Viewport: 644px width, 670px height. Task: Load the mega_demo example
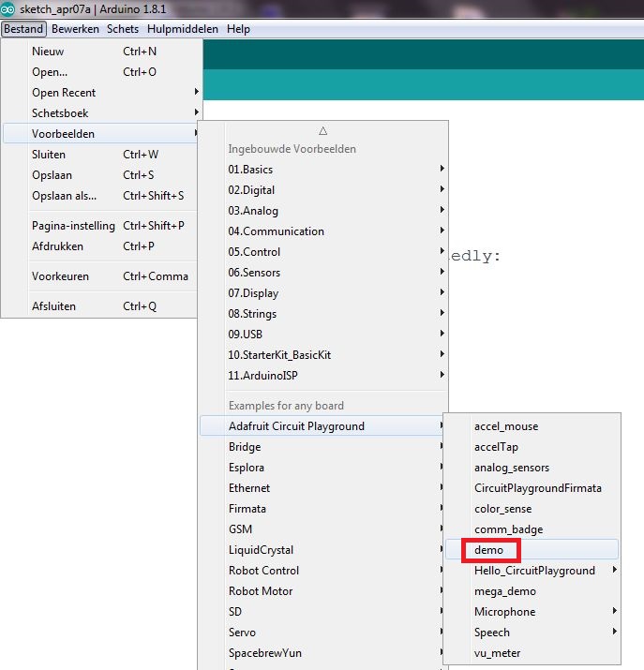pos(532,591)
